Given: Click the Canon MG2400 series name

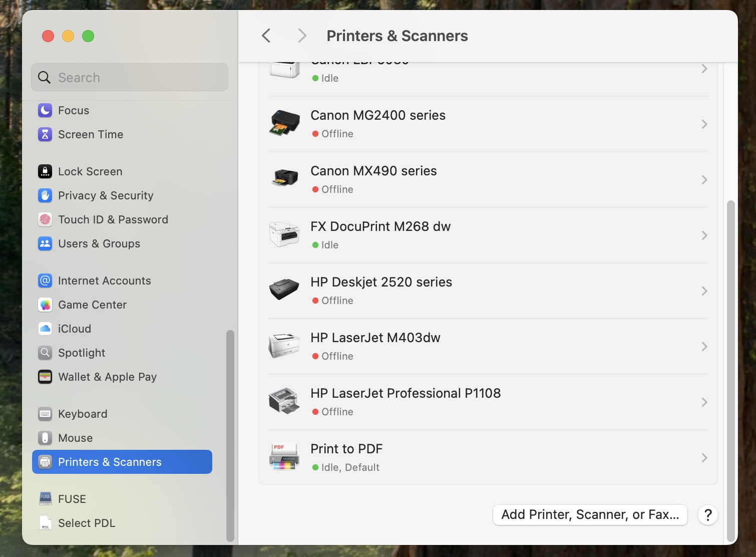Looking at the screenshot, I should click(x=378, y=115).
